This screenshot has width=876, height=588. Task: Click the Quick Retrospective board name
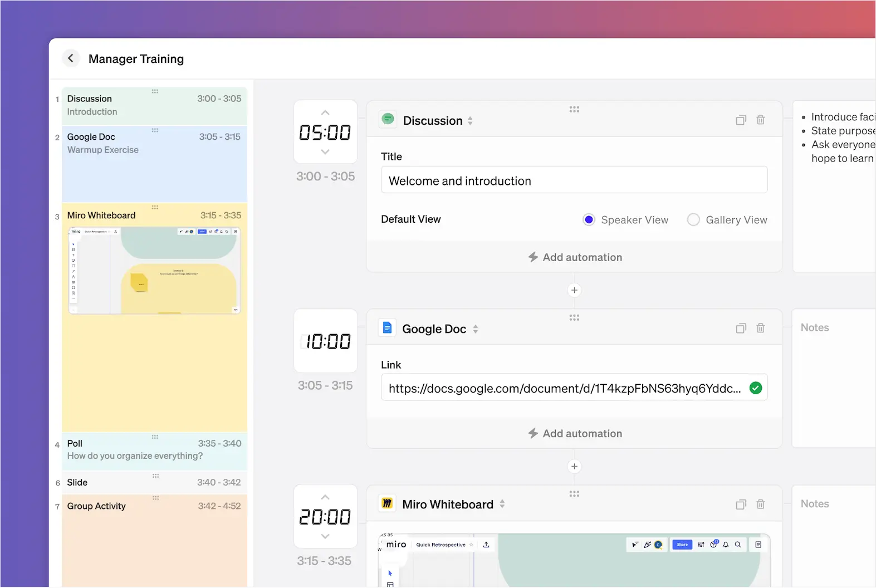tap(441, 545)
